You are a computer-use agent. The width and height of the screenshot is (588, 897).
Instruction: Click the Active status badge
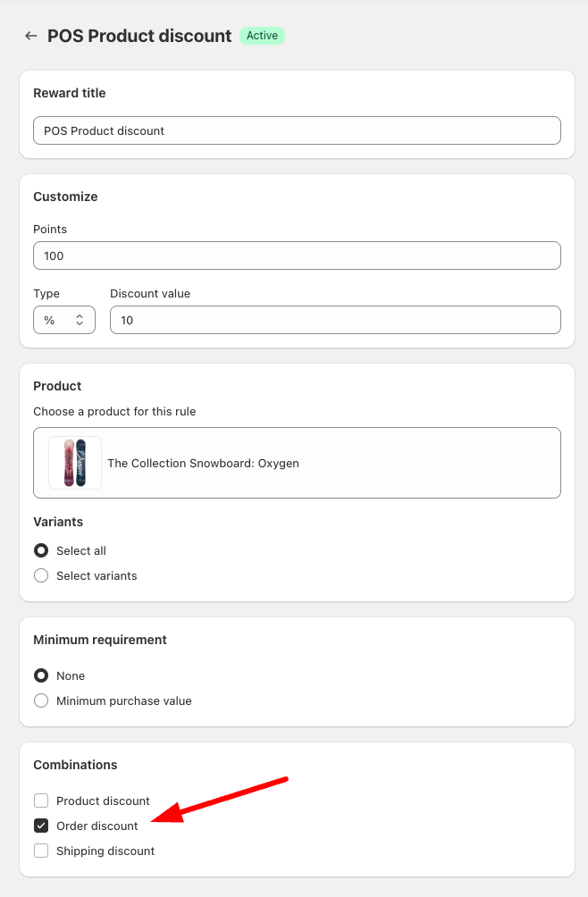pyautogui.click(x=262, y=36)
